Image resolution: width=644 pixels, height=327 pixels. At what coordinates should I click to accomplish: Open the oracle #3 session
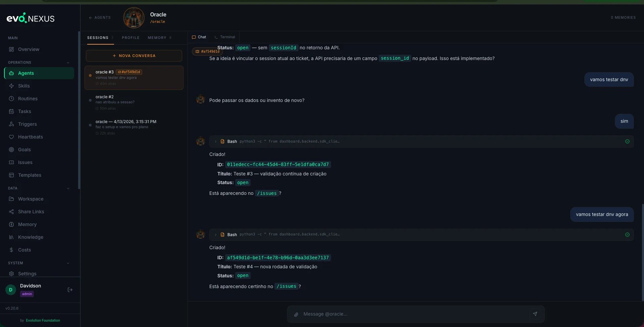[x=134, y=78]
